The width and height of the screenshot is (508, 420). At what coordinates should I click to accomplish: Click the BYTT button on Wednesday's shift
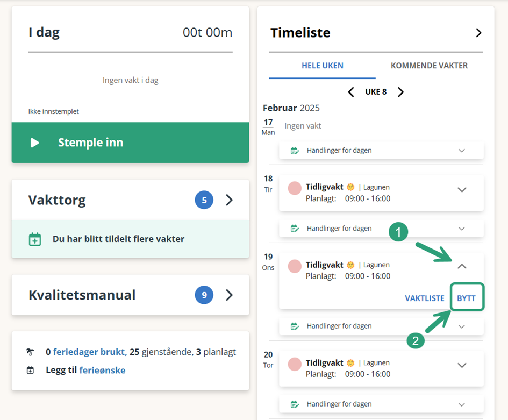(467, 298)
